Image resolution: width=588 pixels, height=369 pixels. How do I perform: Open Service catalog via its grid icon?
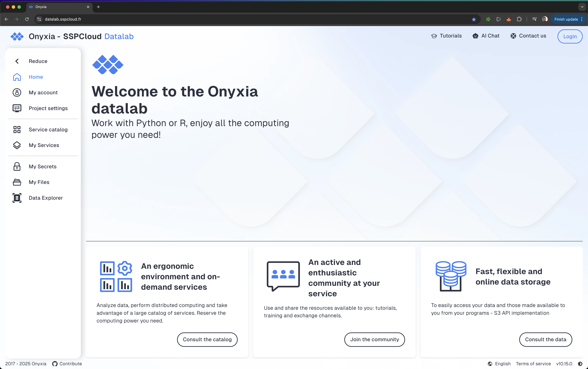[17, 130]
